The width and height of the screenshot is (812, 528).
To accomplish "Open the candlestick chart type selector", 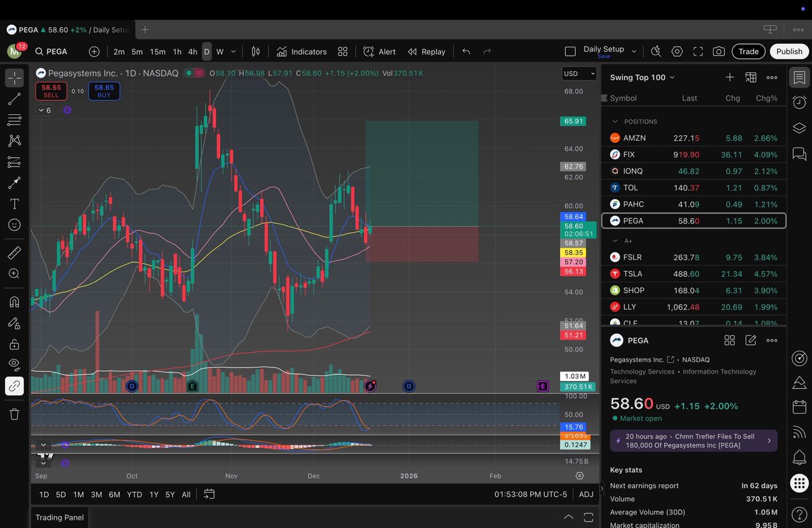I will 255,51.
